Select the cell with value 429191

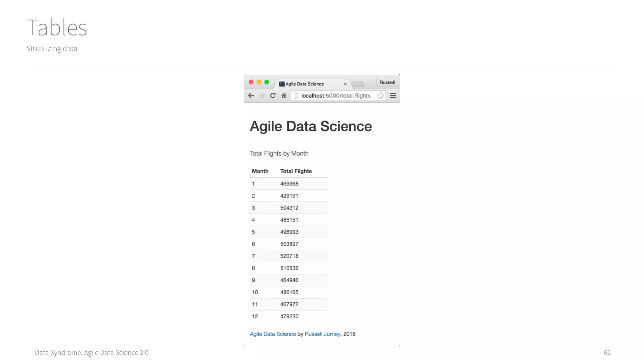[289, 196]
